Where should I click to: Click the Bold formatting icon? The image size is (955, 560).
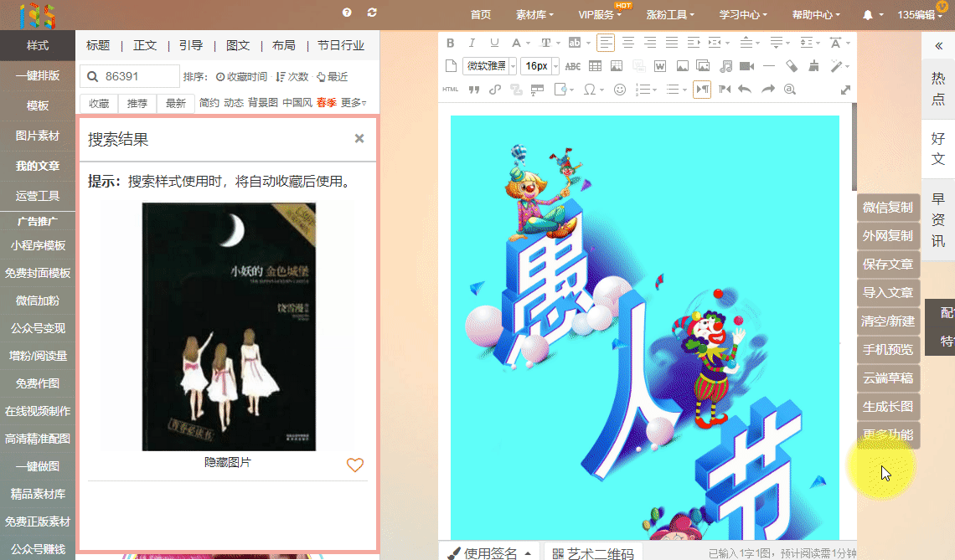tap(450, 43)
